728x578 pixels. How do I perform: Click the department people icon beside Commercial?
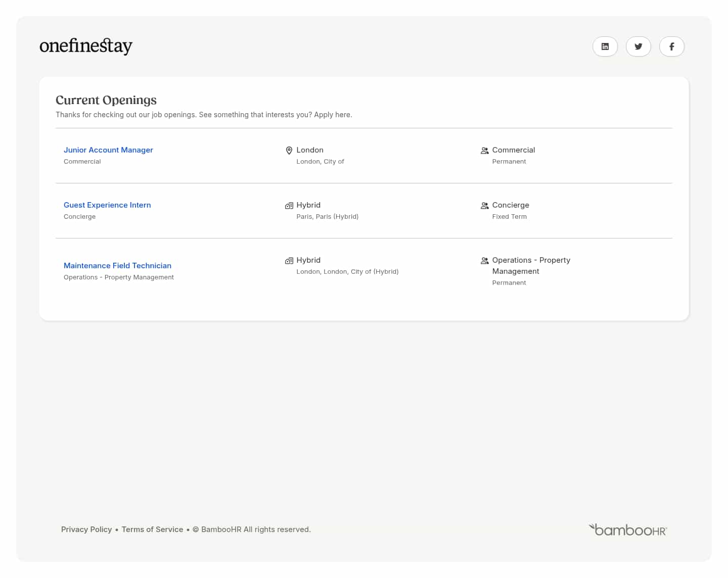click(x=484, y=151)
